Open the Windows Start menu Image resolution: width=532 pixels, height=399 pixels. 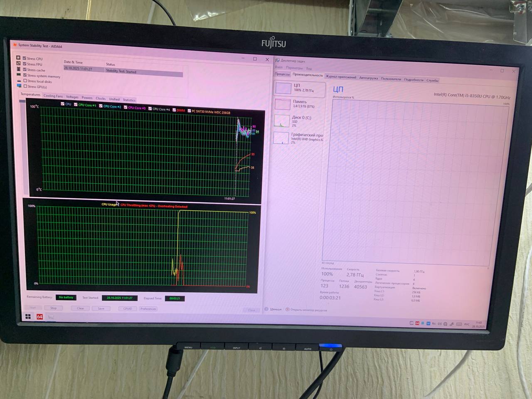[28, 317]
